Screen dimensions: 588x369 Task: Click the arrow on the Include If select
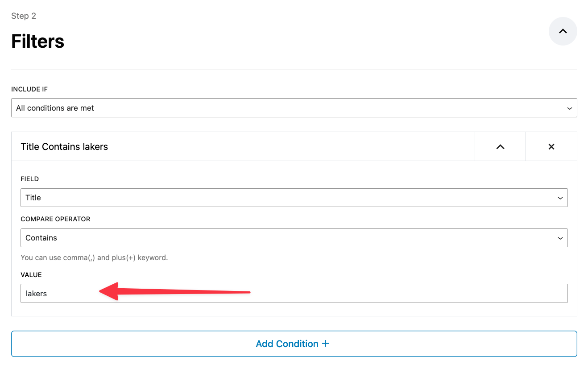tap(569, 108)
